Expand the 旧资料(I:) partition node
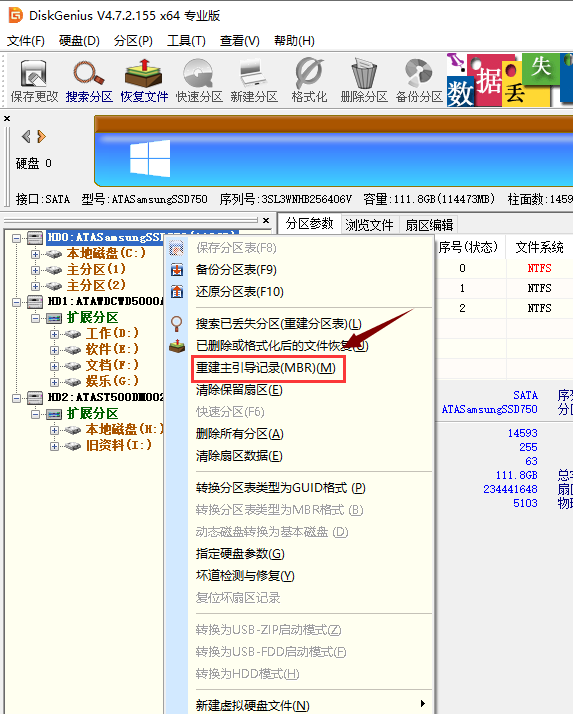This screenshot has height=714, width=573. (54, 446)
